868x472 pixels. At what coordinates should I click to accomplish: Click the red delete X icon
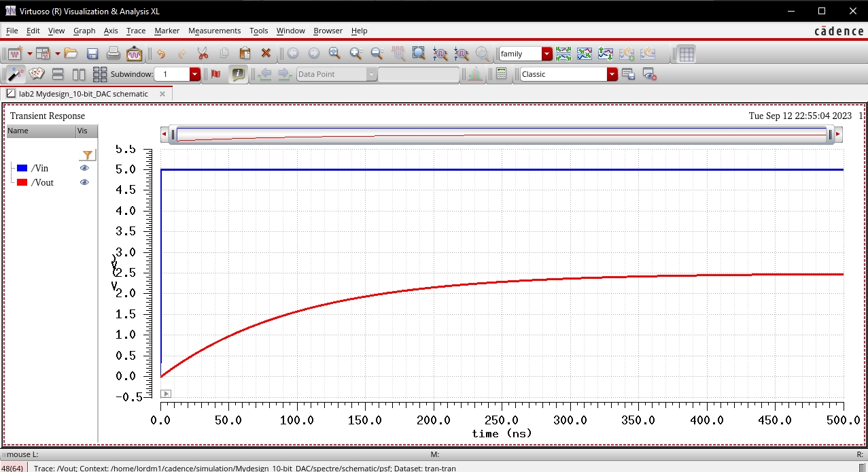pyautogui.click(x=266, y=54)
